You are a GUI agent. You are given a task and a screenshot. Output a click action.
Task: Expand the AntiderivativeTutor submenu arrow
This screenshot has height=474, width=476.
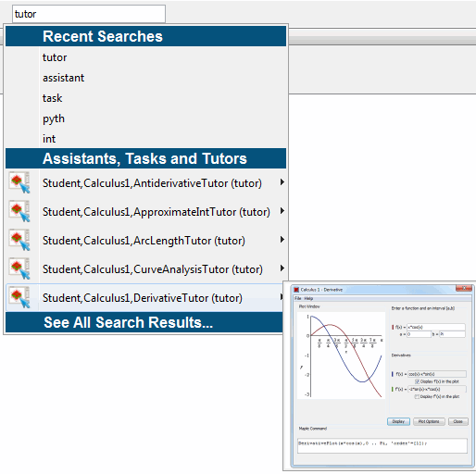tap(282, 182)
